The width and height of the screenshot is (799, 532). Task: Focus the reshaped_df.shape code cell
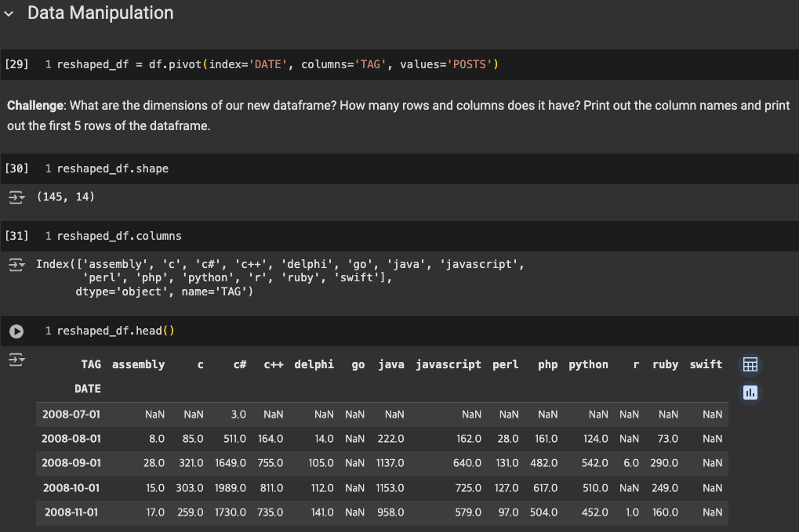coord(392,168)
